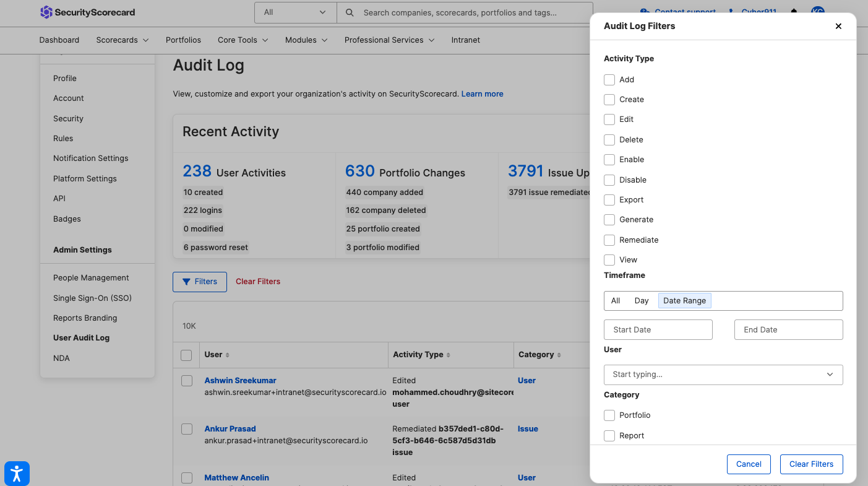Open the User filter dropdown
Screen dimensions: 868x486
(x=723, y=375)
